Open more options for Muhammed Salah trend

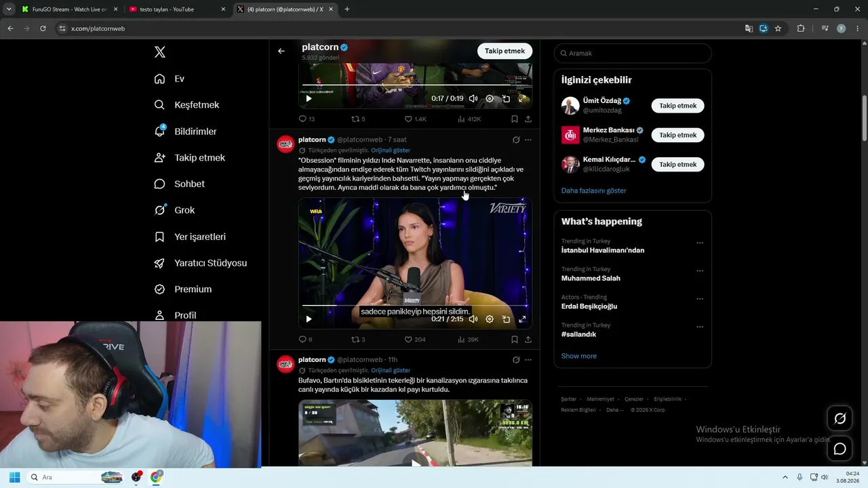coord(700,271)
